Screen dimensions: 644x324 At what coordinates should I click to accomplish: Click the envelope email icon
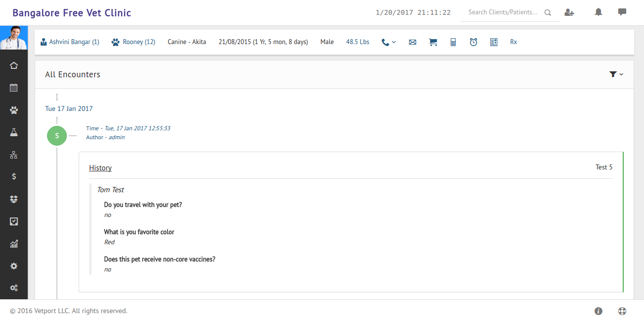coord(412,42)
